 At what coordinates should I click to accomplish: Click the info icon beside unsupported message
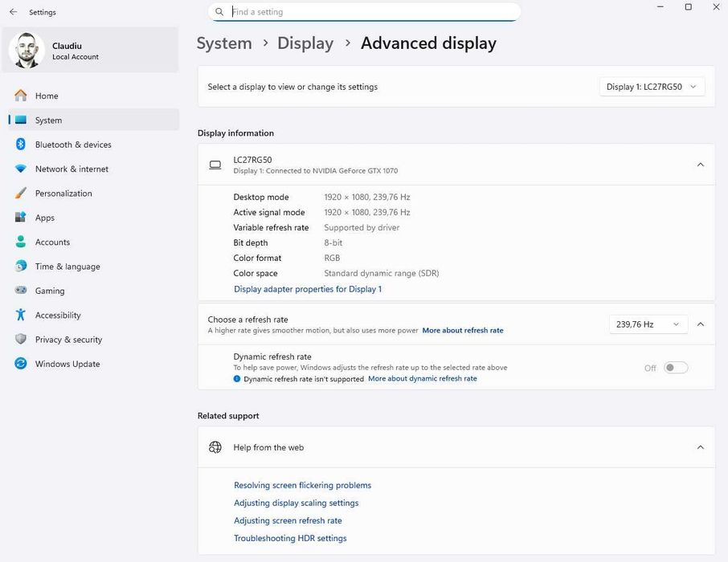(x=237, y=379)
